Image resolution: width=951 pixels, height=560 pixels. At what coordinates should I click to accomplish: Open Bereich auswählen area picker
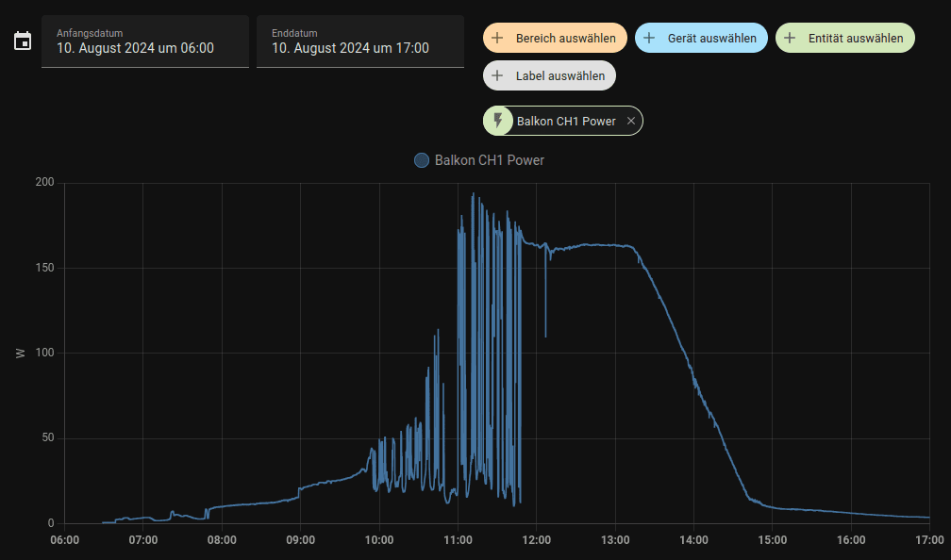pyautogui.click(x=555, y=38)
